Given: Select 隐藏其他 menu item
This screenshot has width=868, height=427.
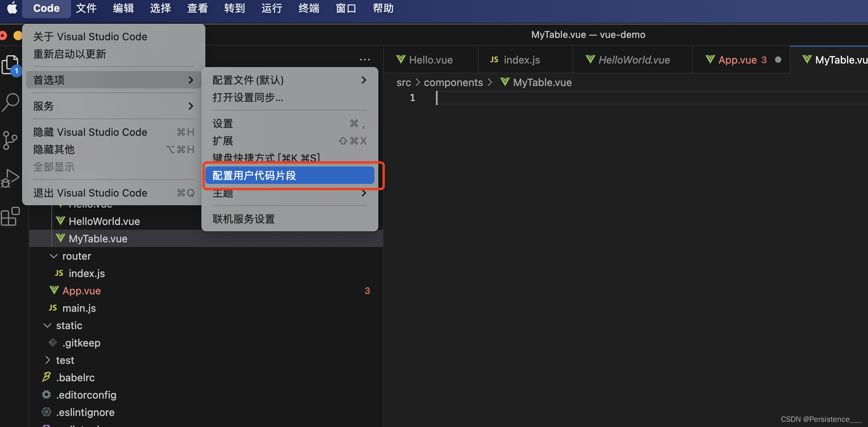Looking at the screenshot, I should (x=113, y=149).
